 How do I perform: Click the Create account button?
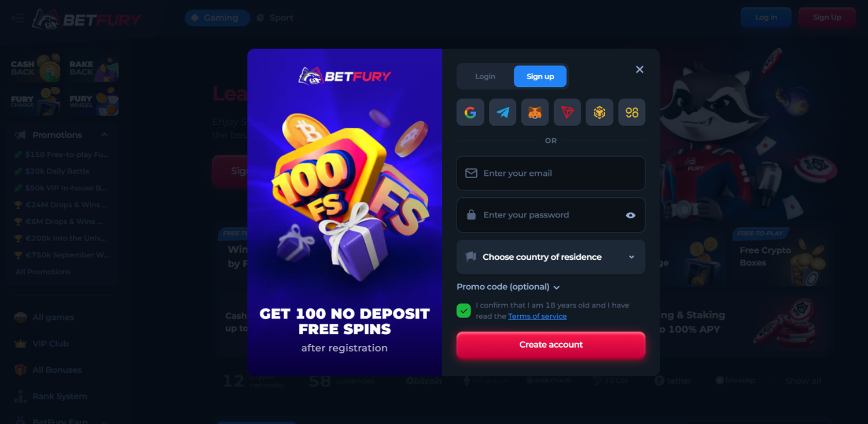[551, 345]
